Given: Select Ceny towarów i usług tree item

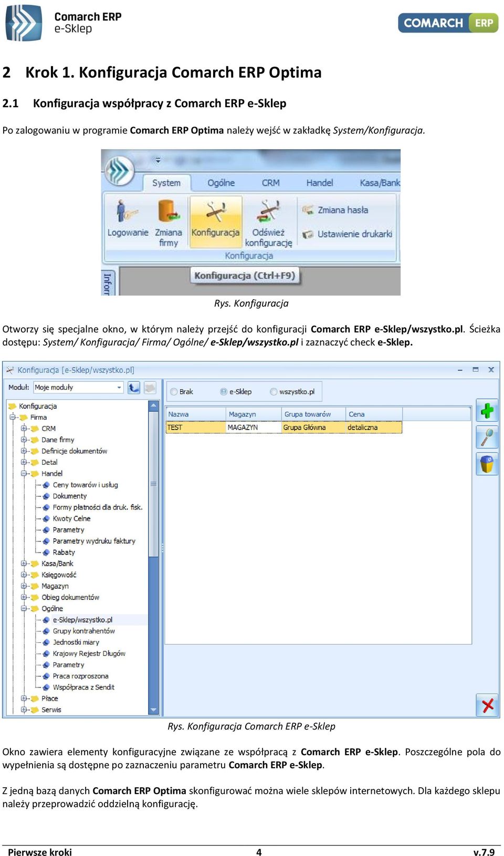Looking at the screenshot, I should pyautogui.click(x=85, y=485).
